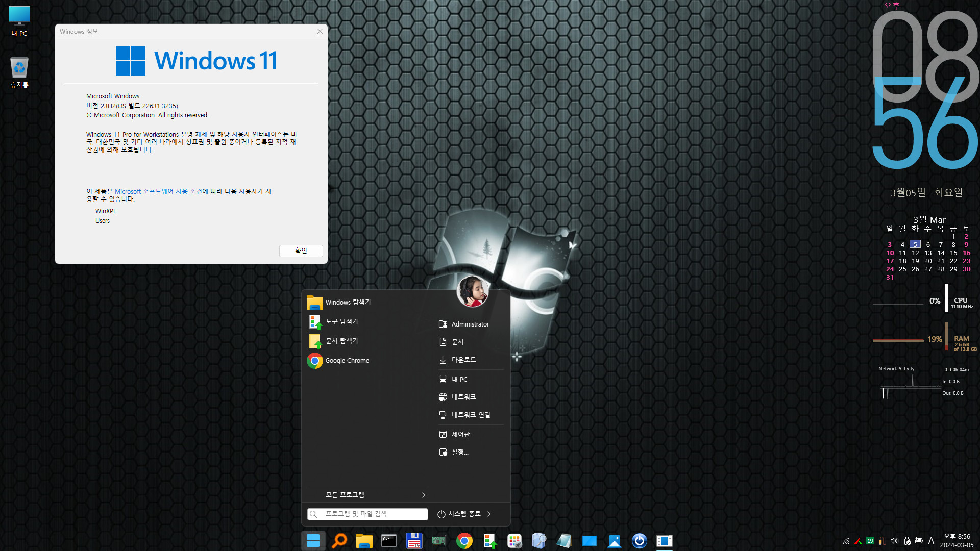Click the safely remove USB tray icon
This screenshot has height=551, width=980.
[907, 541]
